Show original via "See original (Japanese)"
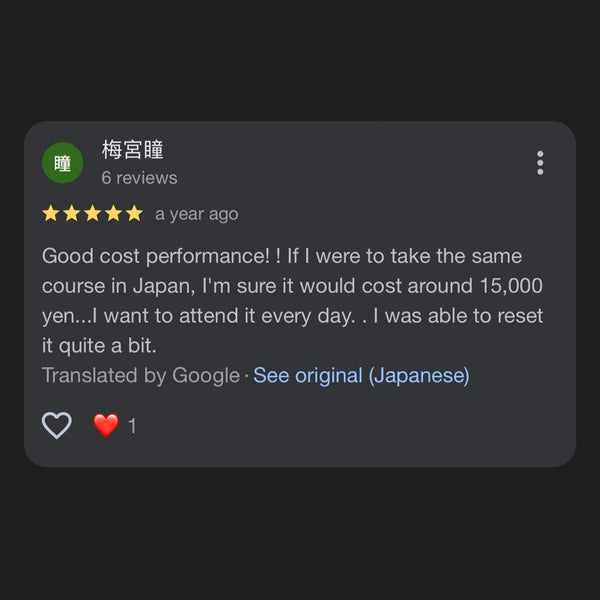This screenshot has height=600, width=600. point(361,376)
